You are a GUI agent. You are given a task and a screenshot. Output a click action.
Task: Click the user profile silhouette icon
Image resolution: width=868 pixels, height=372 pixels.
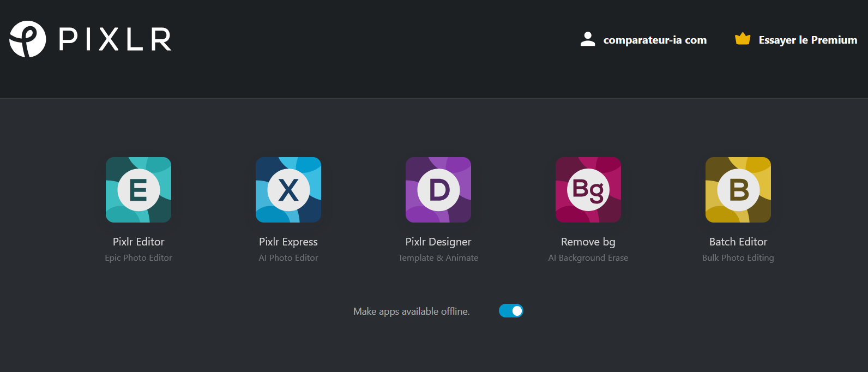(x=588, y=39)
